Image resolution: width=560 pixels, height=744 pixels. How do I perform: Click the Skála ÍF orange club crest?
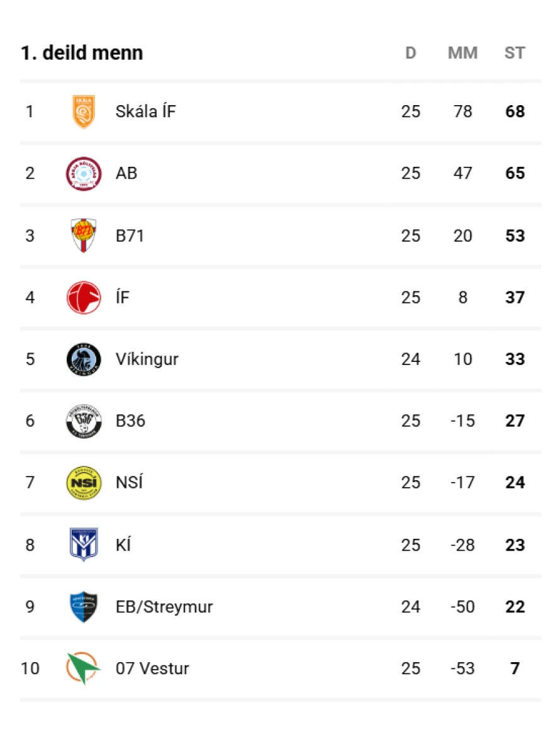84,112
